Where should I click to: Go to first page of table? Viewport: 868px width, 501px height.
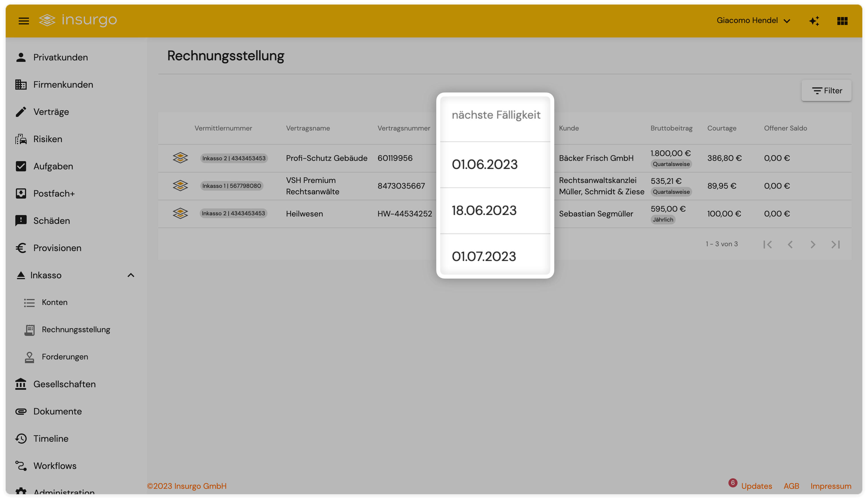[767, 244]
